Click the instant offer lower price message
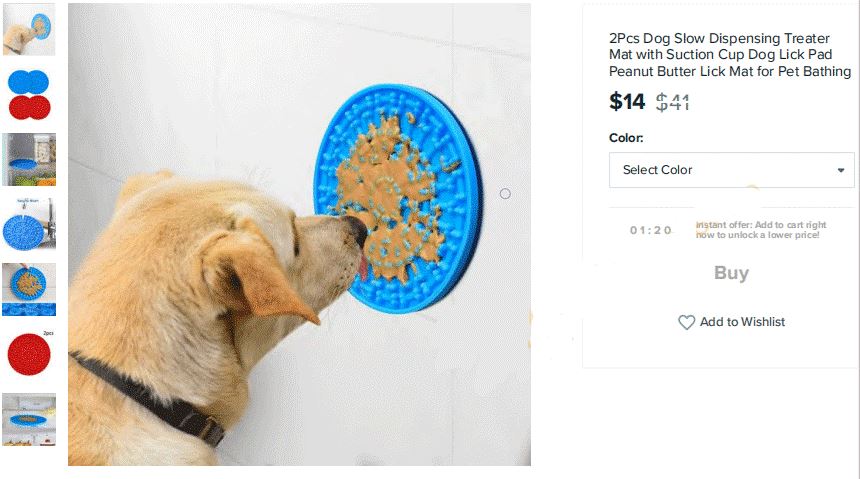This screenshot has height=479, width=860. [x=761, y=230]
